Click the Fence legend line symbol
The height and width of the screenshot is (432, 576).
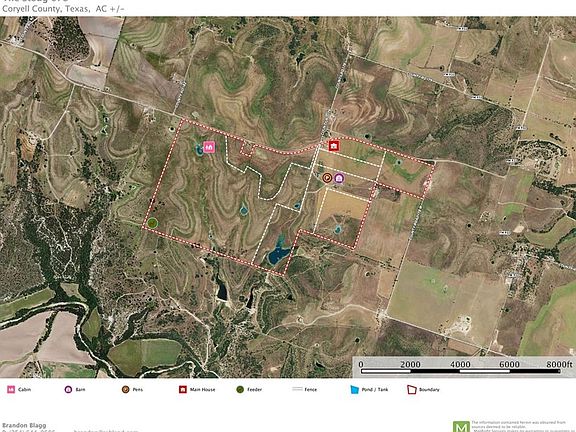pyautogui.click(x=297, y=389)
